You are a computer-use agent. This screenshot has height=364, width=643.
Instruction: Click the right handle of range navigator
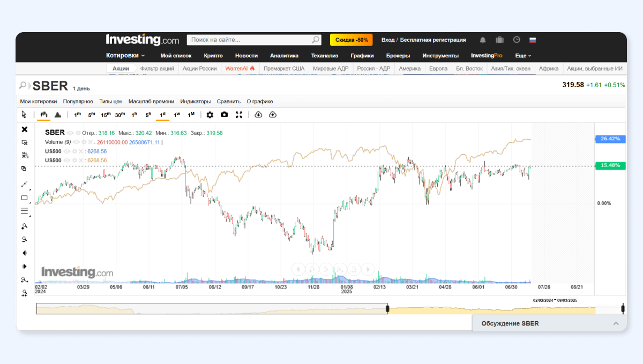coord(623,309)
